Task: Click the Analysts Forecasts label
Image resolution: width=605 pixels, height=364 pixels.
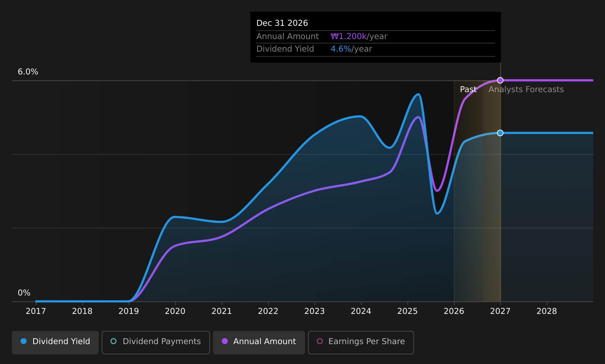Action: (526, 90)
